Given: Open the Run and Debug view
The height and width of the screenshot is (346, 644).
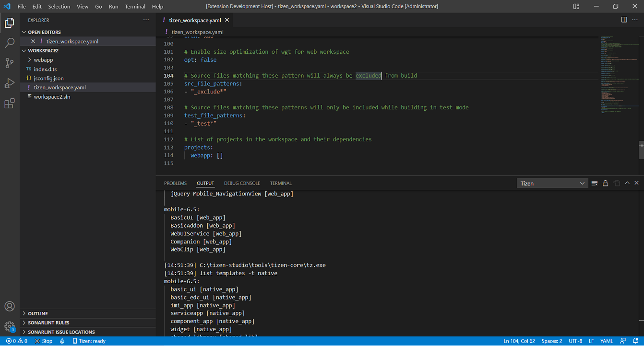Looking at the screenshot, I should click(x=10, y=83).
